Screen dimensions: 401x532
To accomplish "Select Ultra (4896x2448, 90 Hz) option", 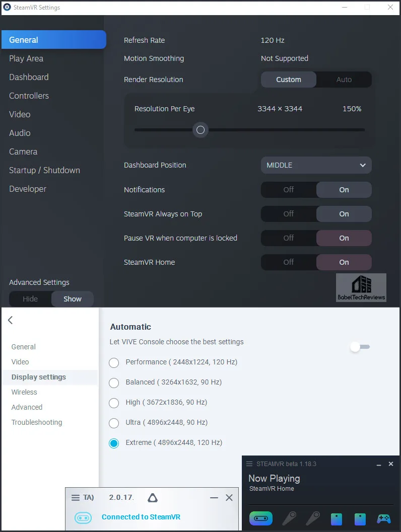I will (x=114, y=423).
